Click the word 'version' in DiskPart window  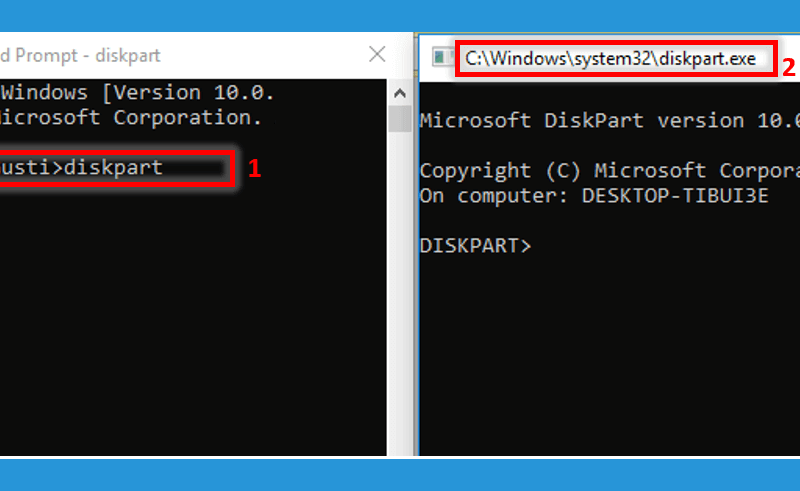pos(700,121)
